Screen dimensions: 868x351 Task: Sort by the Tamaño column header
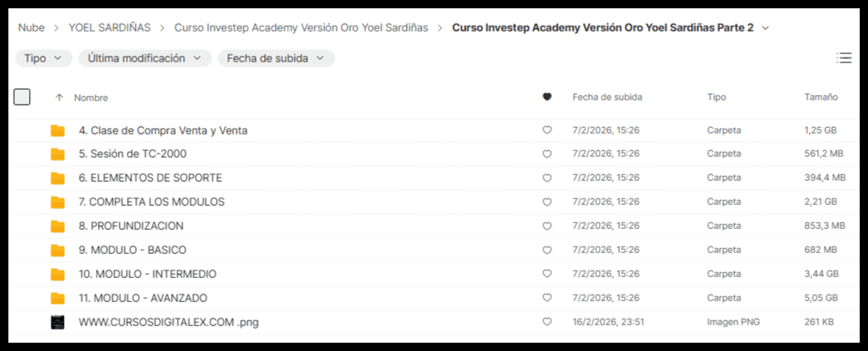coord(821,97)
